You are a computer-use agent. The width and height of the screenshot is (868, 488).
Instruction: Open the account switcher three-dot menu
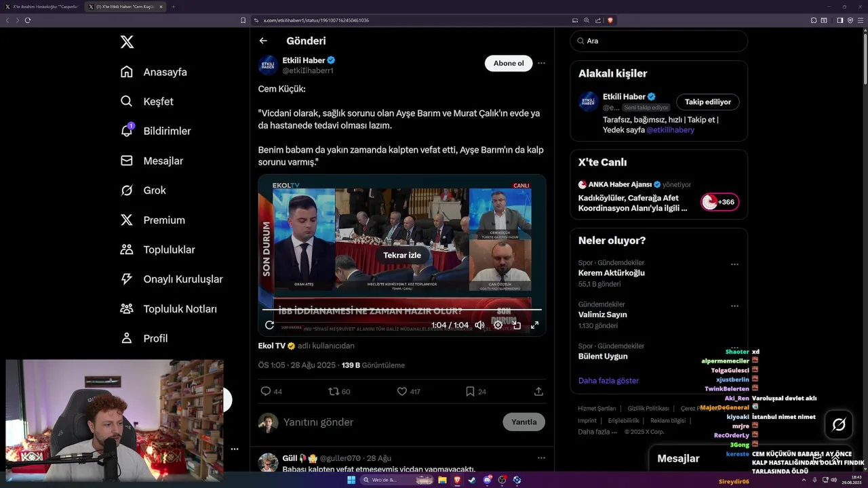(x=234, y=449)
